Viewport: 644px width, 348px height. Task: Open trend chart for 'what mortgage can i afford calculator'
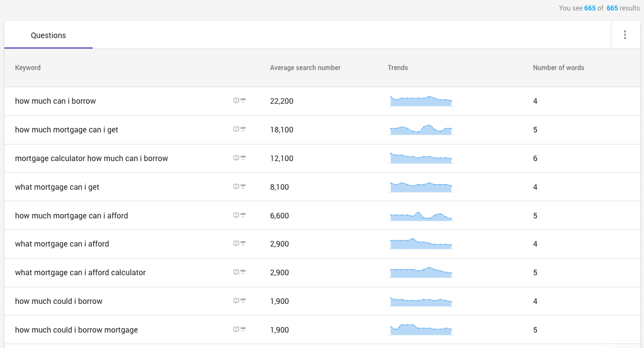[x=421, y=272]
